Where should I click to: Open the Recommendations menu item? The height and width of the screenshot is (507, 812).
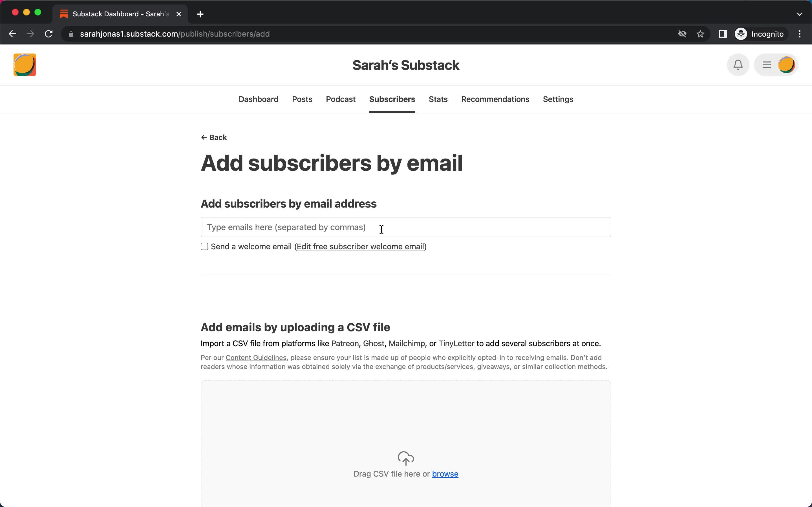pos(495,99)
